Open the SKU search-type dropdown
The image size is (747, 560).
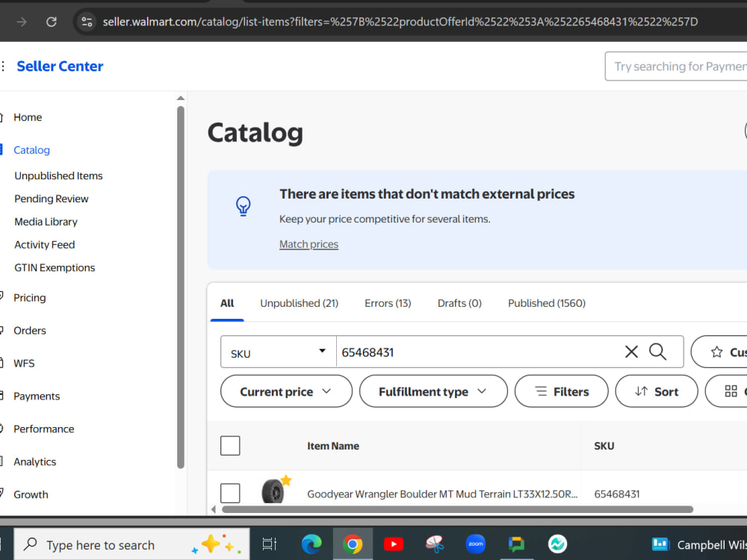pos(279,352)
